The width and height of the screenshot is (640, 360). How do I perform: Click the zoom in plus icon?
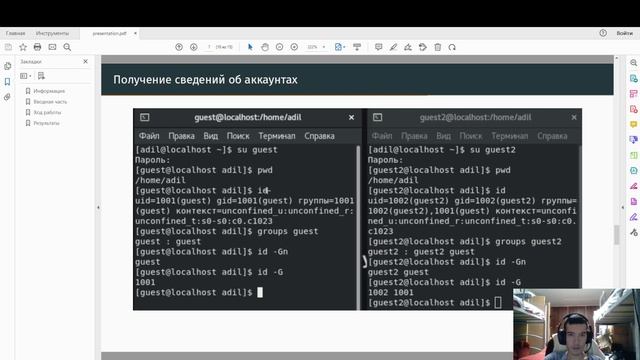click(294, 47)
